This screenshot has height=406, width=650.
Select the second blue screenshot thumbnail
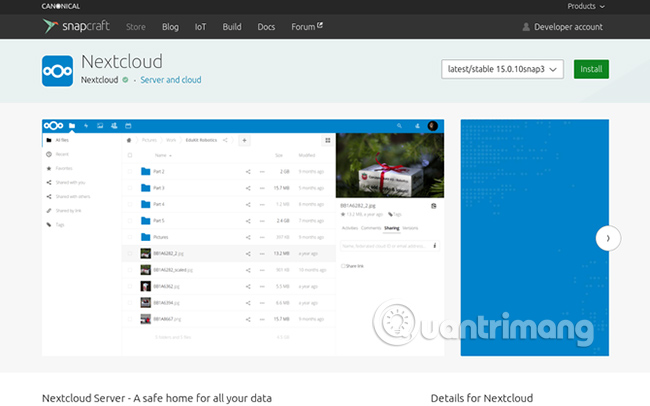534,238
